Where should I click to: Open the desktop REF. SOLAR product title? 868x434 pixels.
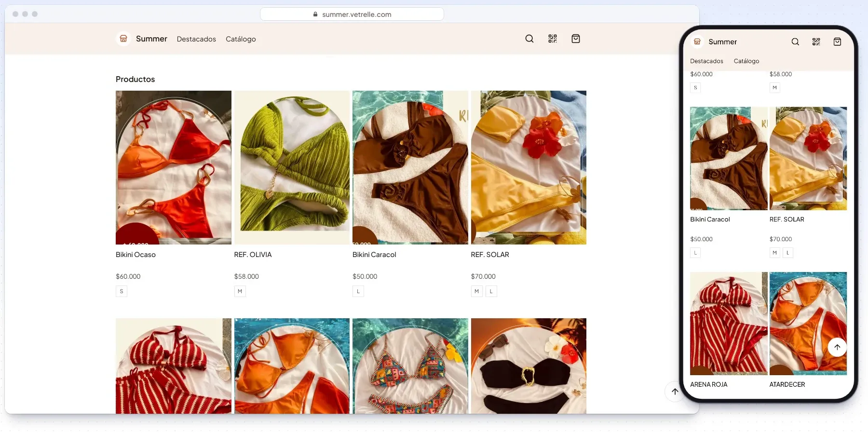490,255
